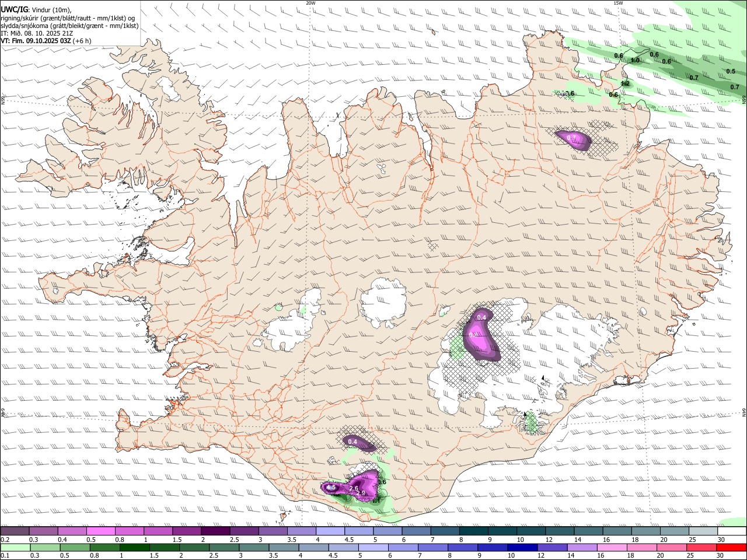Click initial time 'IT: Mið. 08. 10. 2025 21Z'
The image size is (747, 560).
tap(37, 33)
